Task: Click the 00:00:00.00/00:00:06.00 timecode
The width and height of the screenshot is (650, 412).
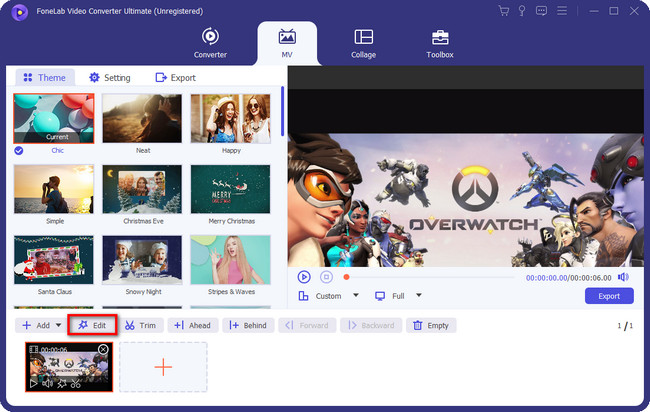Action: pos(568,278)
